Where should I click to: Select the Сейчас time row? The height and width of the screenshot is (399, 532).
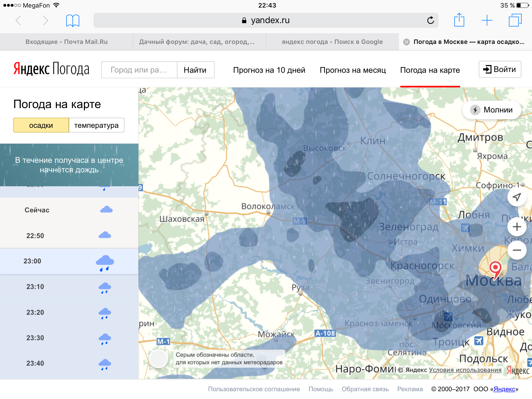69,210
